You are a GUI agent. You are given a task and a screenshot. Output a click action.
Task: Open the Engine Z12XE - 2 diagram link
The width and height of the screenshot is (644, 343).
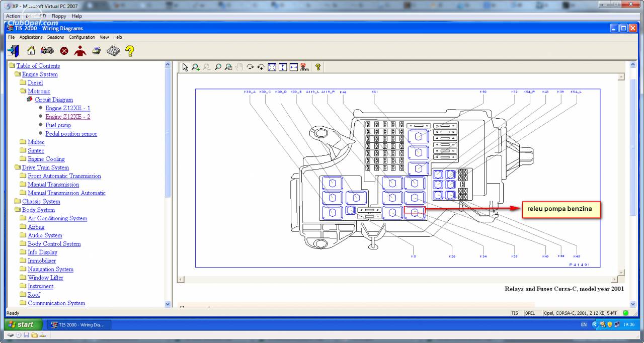pos(68,117)
